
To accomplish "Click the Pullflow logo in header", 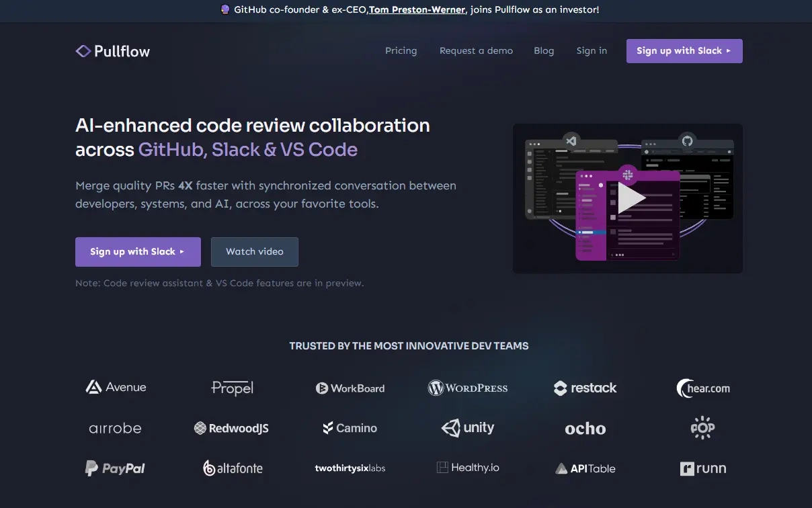I will [x=113, y=51].
